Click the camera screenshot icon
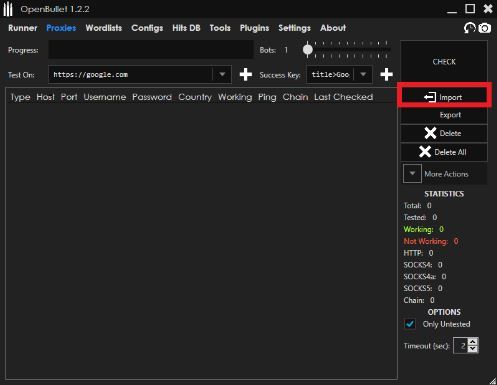This screenshot has width=497, height=385. pyautogui.click(x=485, y=28)
